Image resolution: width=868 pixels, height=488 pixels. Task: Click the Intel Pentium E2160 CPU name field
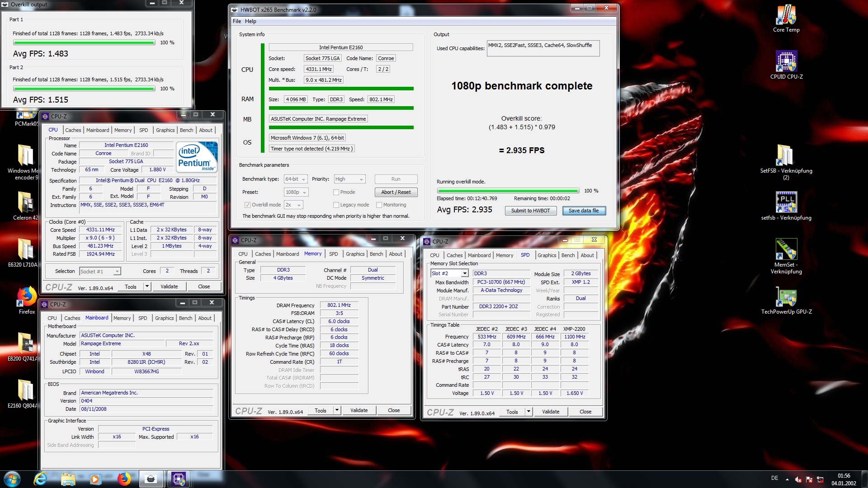point(126,145)
